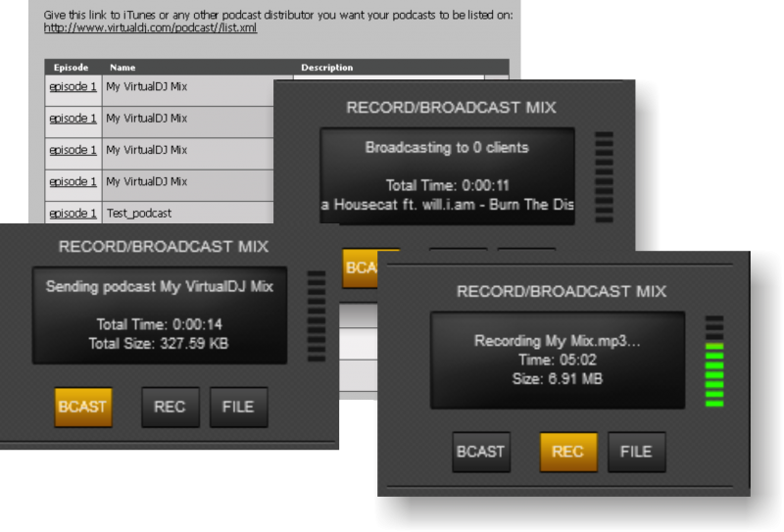Stop recording with the orange REC button
784x532 pixels.
tap(567, 452)
